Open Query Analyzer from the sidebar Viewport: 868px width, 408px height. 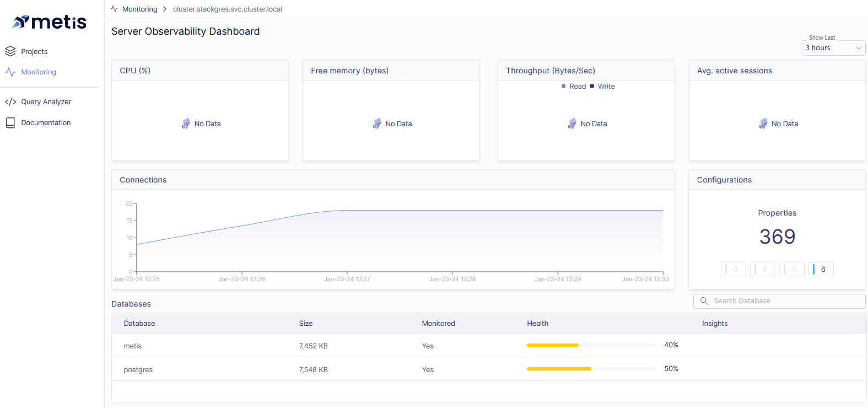point(46,102)
